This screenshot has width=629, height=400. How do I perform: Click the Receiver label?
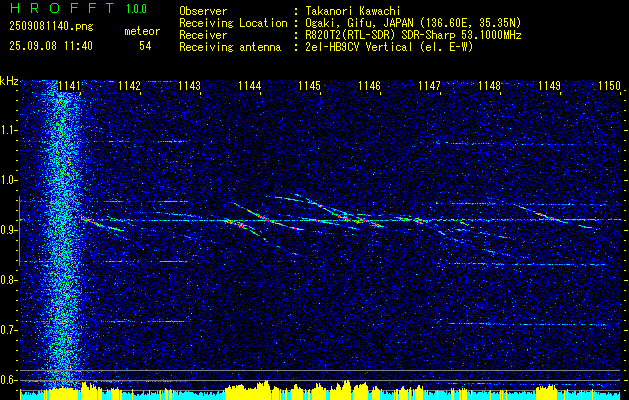click(x=203, y=35)
